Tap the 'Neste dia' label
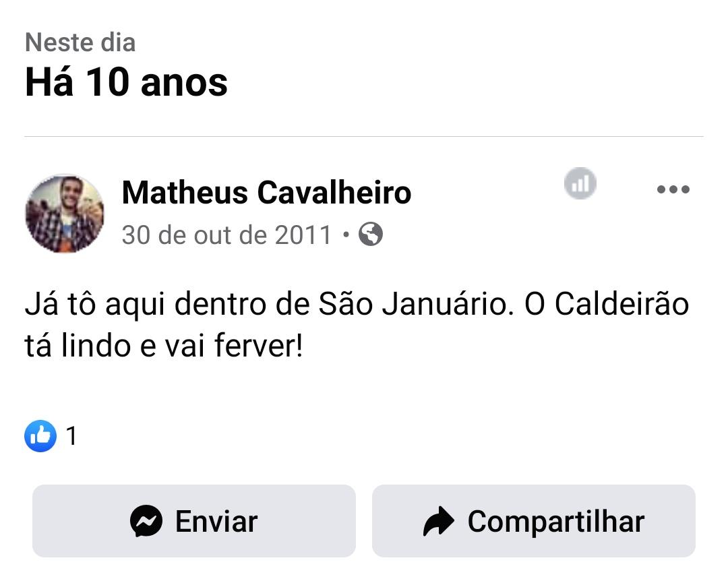The image size is (728, 585). point(80,42)
